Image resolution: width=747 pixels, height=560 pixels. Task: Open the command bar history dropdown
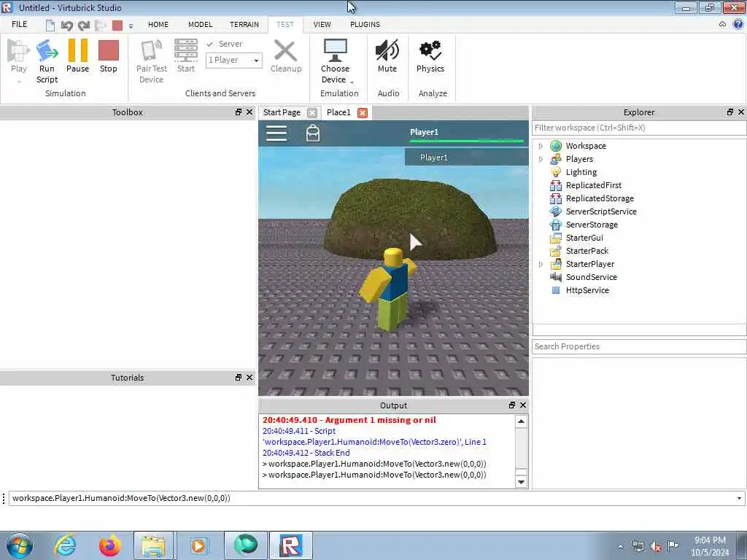pyautogui.click(x=739, y=499)
